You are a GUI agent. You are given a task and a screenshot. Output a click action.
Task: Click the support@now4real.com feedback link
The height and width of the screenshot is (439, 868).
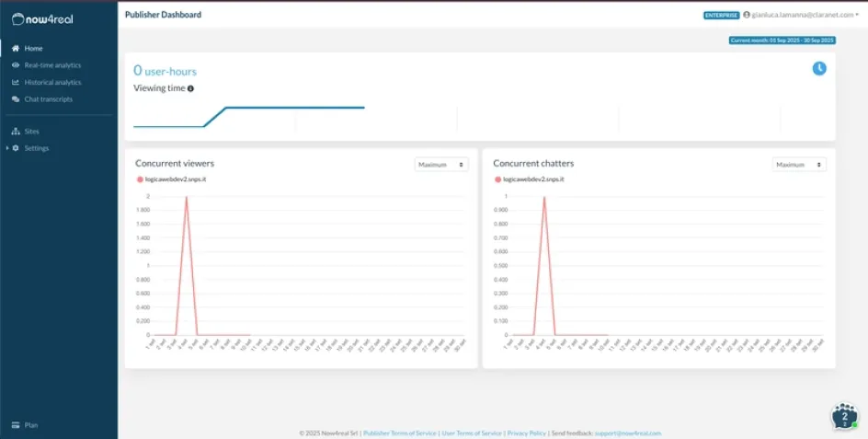(627, 433)
